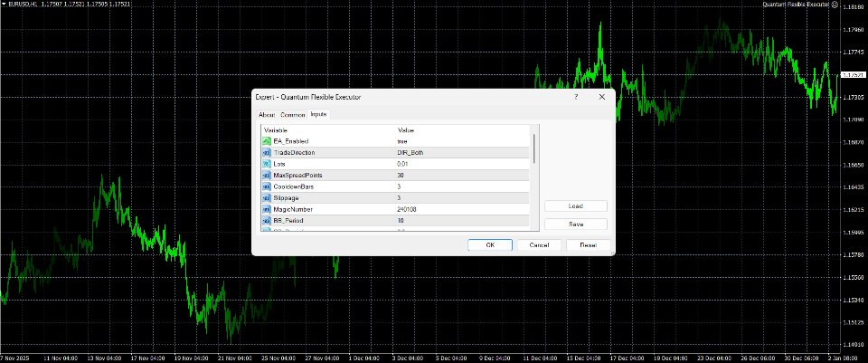Select the Lots variable name
The height and width of the screenshot is (363, 868).
pos(279,164)
